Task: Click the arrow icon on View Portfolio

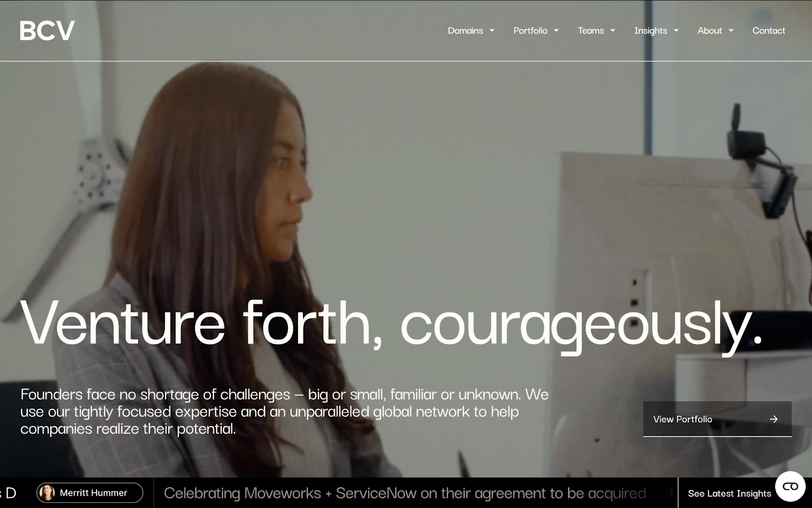Action: click(773, 419)
